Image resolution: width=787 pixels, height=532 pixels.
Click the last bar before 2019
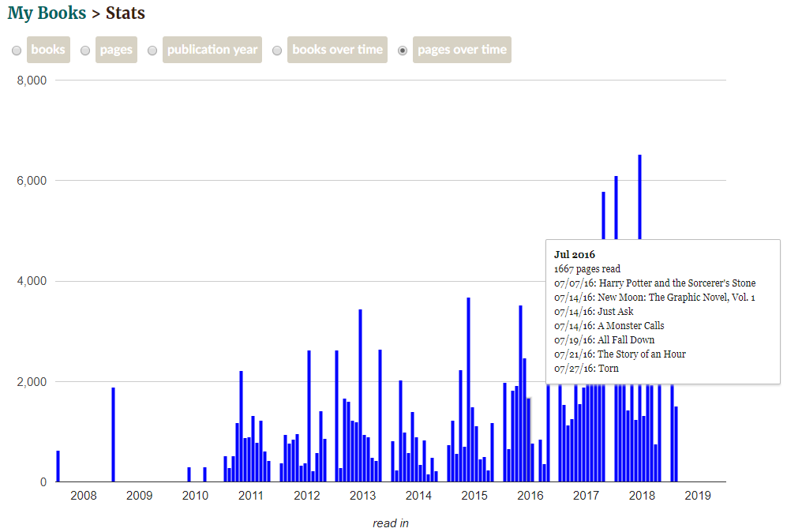coord(676,444)
